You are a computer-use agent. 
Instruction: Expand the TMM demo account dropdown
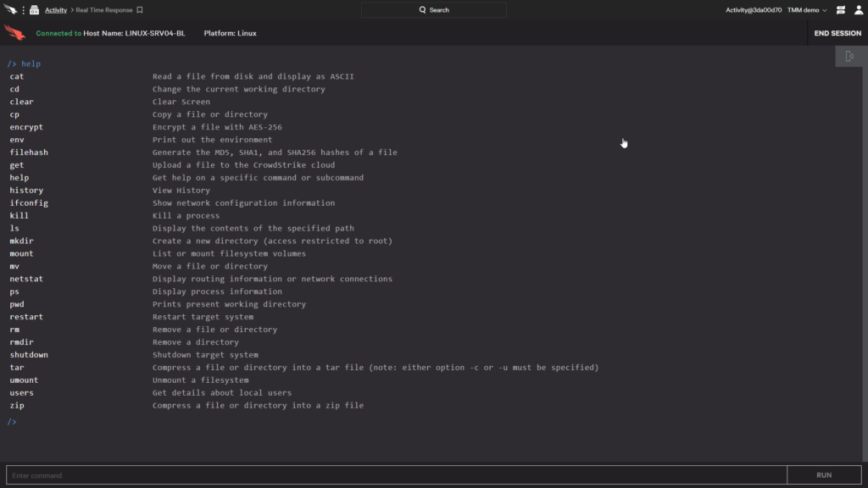click(807, 10)
